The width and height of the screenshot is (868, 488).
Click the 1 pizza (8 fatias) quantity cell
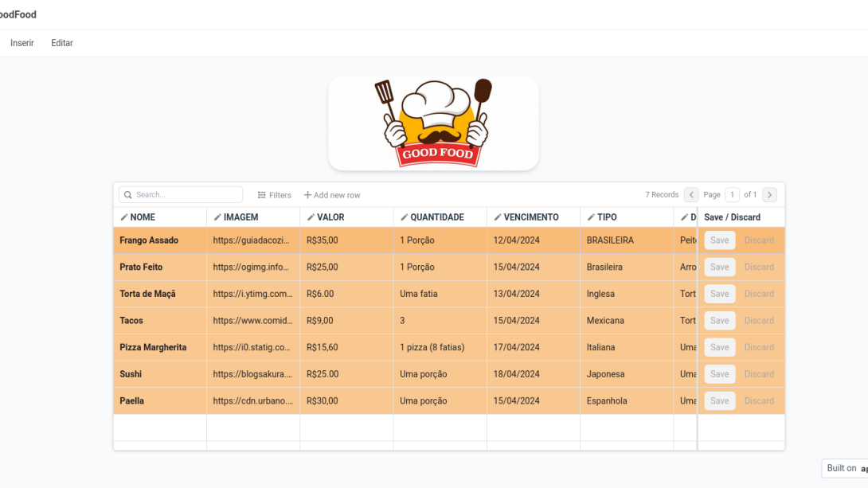(440, 347)
